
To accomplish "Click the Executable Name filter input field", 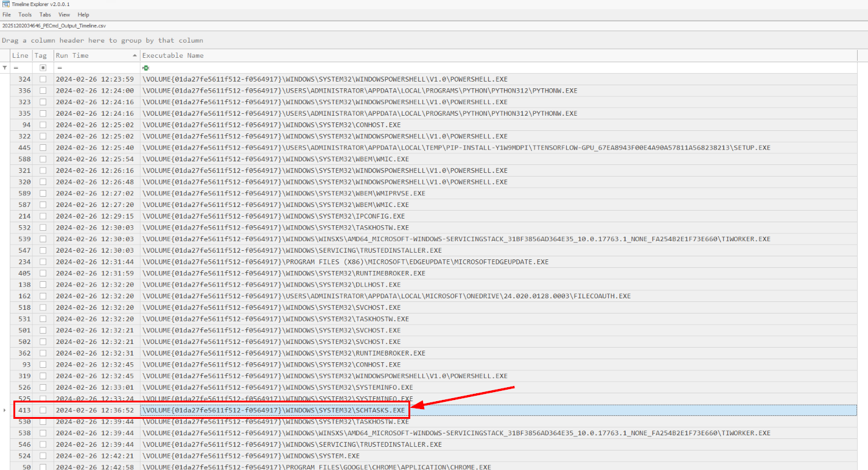I will click(x=487, y=68).
